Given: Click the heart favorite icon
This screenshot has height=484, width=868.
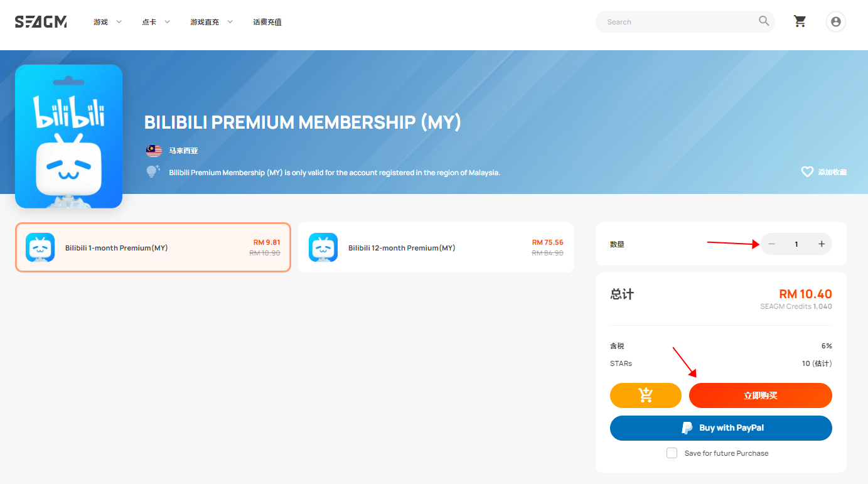Looking at the screenshot, I should coord(807,171).
